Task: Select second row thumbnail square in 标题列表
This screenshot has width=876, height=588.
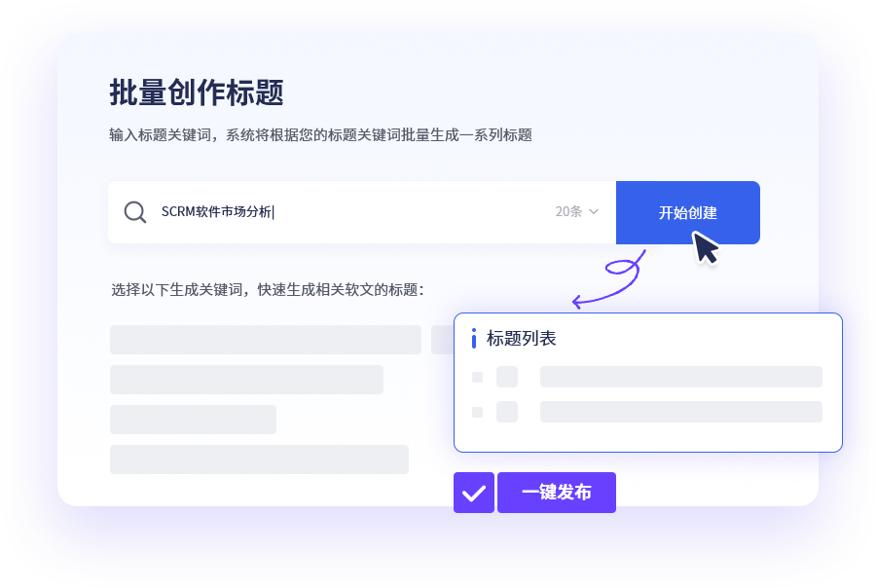Action: point(507,412)
